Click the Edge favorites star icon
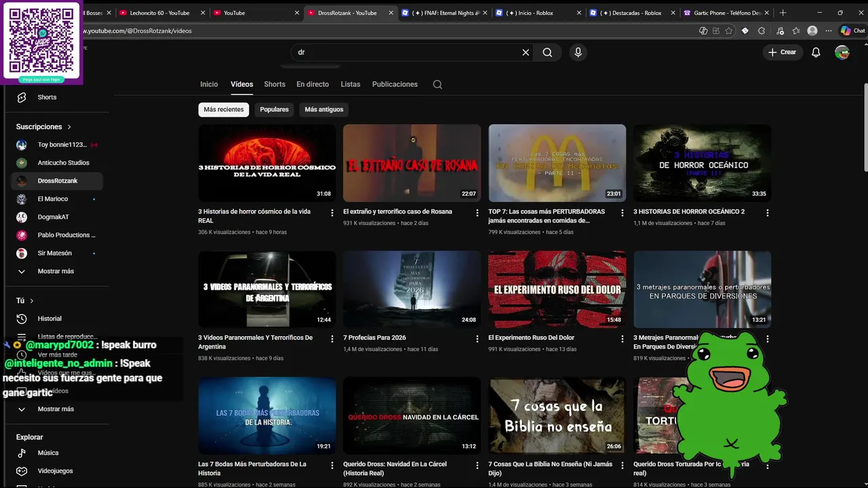 728,30
